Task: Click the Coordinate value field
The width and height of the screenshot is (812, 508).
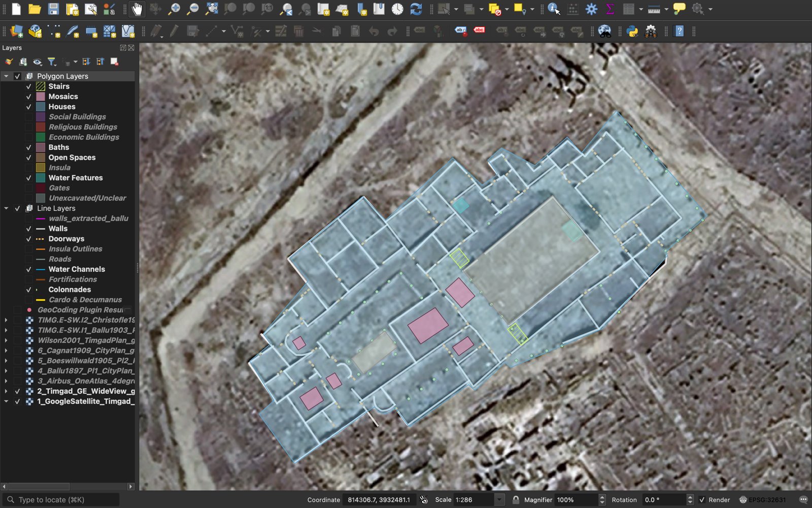Action: point(379,500)
